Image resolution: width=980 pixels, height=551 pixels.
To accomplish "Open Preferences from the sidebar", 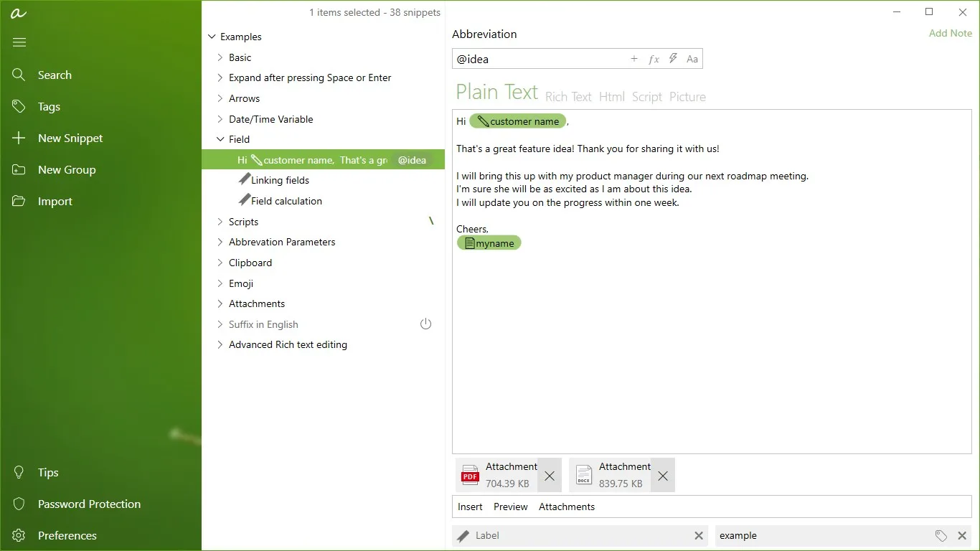I will click(x=67, y=535).
